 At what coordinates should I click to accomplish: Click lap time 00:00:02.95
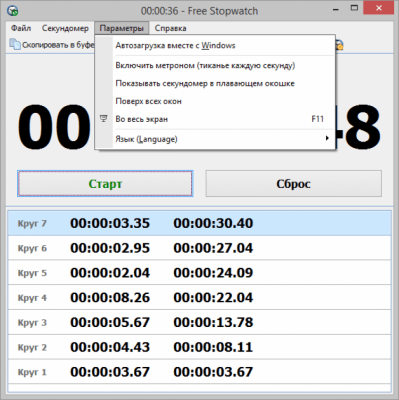110,248
